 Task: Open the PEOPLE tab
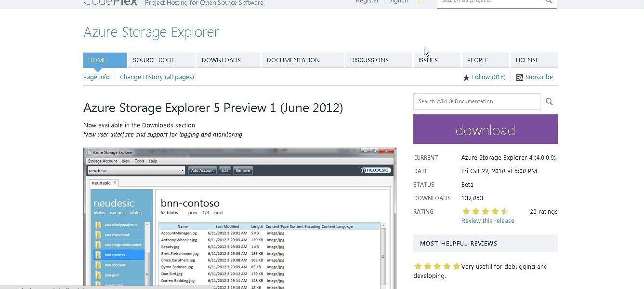pyautogui.click(x=486, y=60)
